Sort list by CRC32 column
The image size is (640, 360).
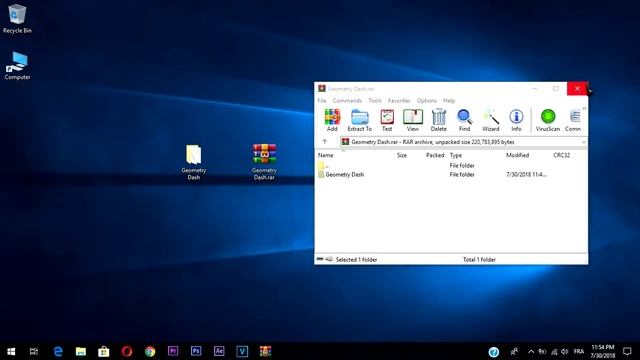tap(562, 155)
